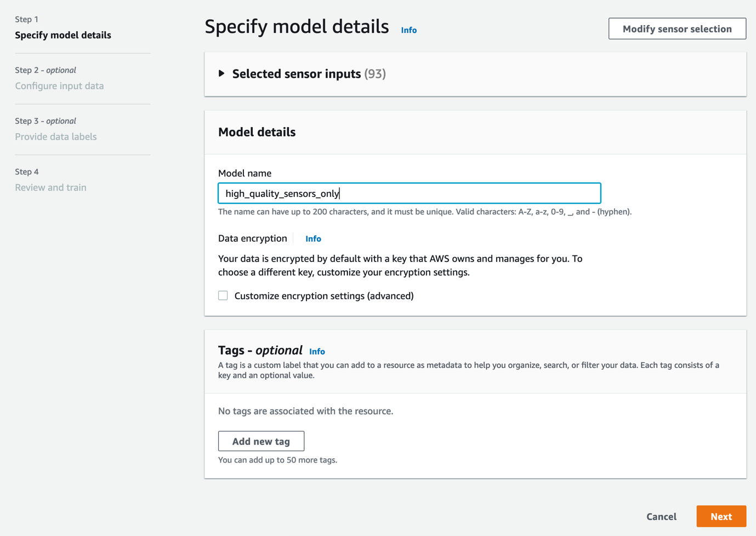
Task: Enable the Customize encryption settings checkbox
Action: pos(223,296)
